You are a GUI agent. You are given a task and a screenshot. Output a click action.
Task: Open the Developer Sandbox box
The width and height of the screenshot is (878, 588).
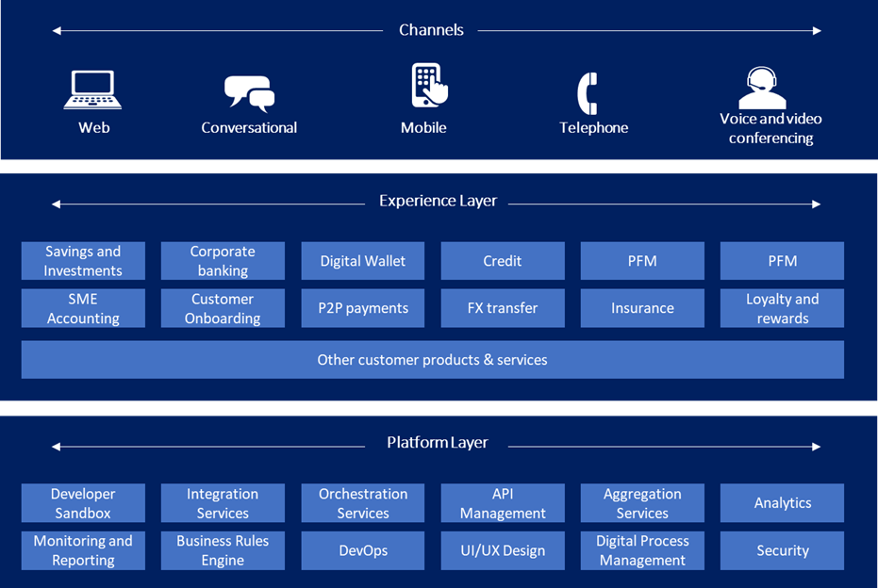(83, 503)
